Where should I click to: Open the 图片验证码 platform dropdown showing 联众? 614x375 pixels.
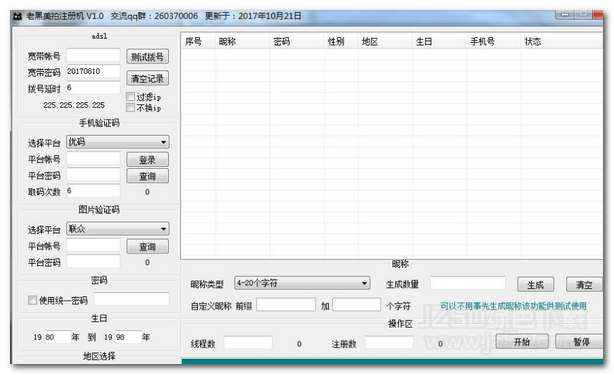click(118, 229)
